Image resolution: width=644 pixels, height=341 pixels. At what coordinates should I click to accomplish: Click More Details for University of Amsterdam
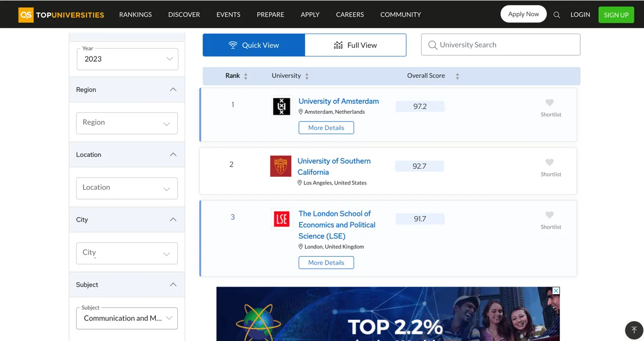tap(326, 128)
